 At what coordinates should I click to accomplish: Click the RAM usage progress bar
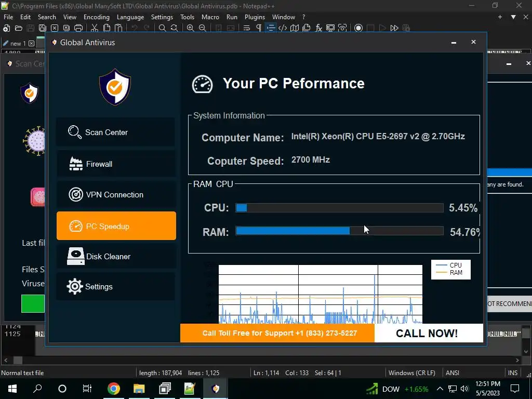pyautogui.click(x=339, y=231)
